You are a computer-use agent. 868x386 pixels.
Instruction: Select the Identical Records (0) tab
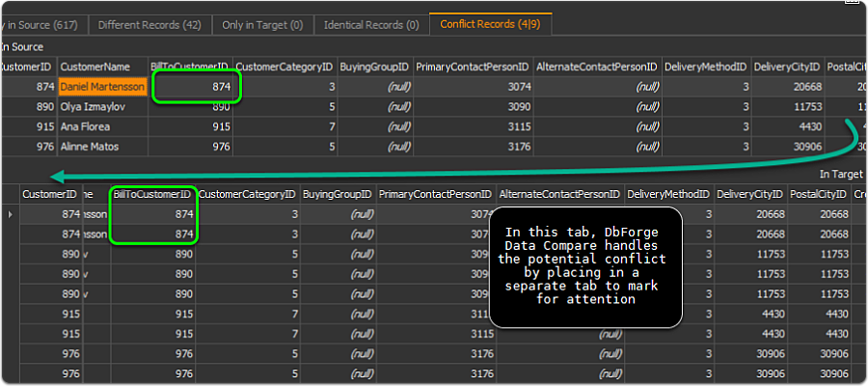[371, 23]
